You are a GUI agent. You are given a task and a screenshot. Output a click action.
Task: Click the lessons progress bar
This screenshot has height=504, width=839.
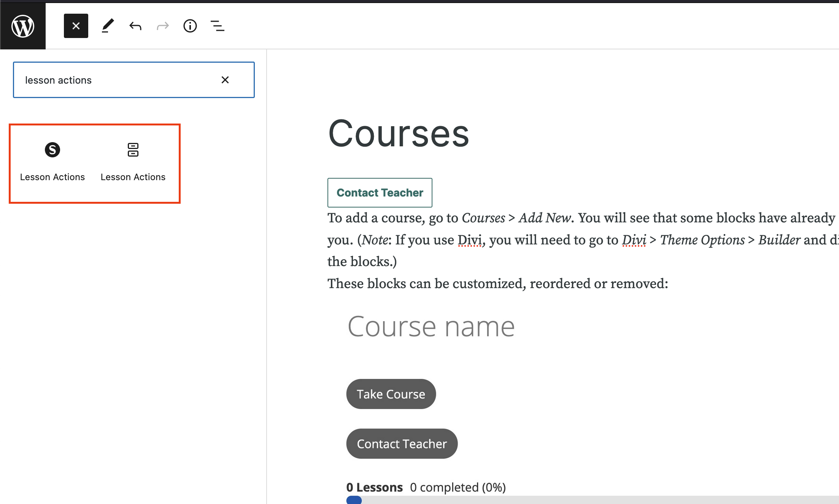point(570,499)
